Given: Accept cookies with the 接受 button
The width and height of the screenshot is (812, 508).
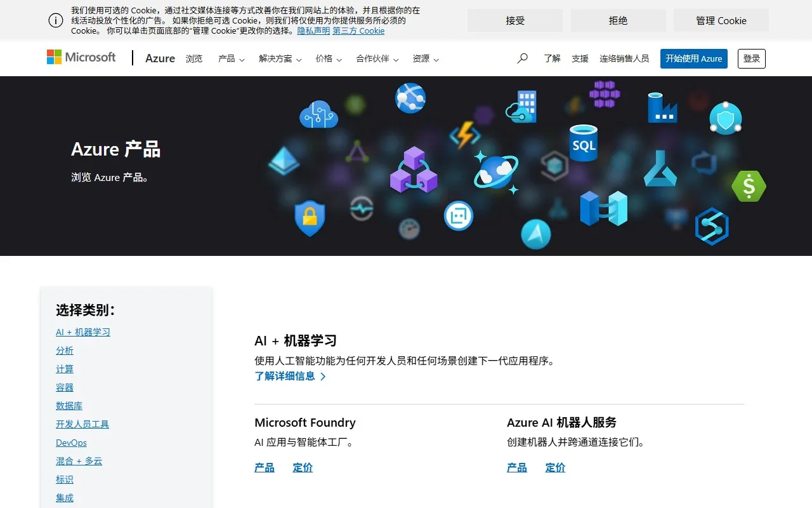Looking at the screenshot, I should tap(514, 20).
